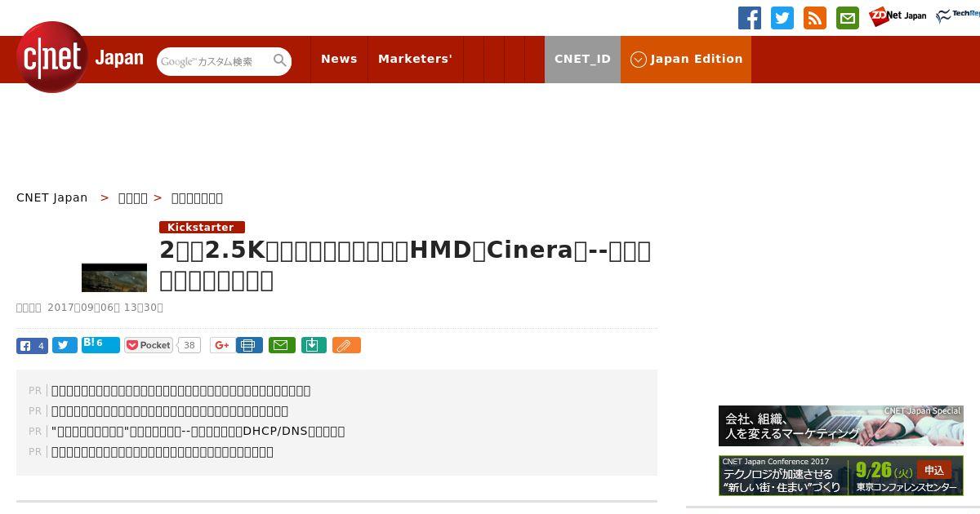Share article on Facebook with count 4
Image resolution: width=980 pixels, height=514 pixels.
click(33, 345)
